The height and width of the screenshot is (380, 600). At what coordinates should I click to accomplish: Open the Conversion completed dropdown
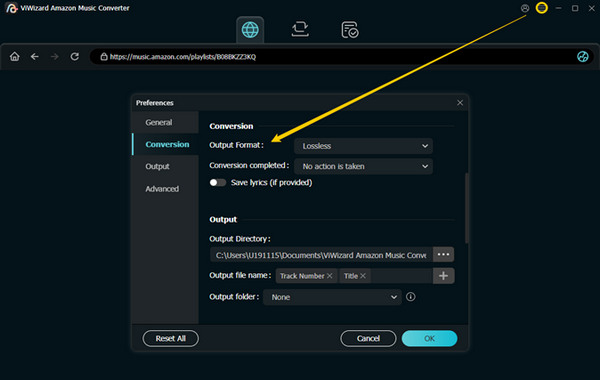pyautogui.click(x=364, y=166)
